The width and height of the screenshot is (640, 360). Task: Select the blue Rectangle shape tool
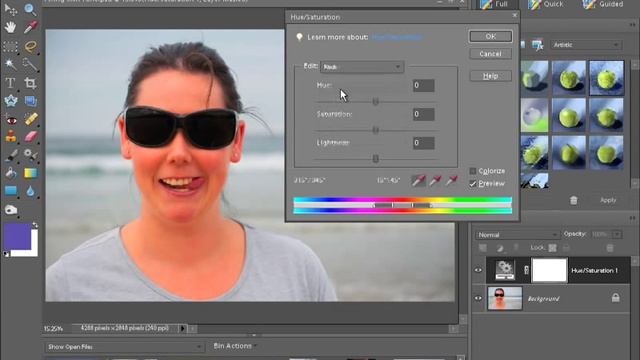tap(10, 191)
